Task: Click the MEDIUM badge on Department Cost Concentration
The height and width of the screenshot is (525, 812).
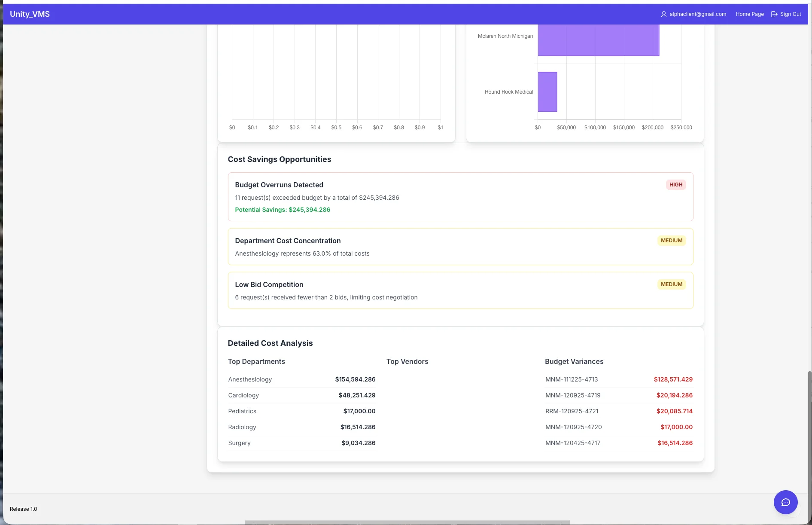Action: [671, 240]
